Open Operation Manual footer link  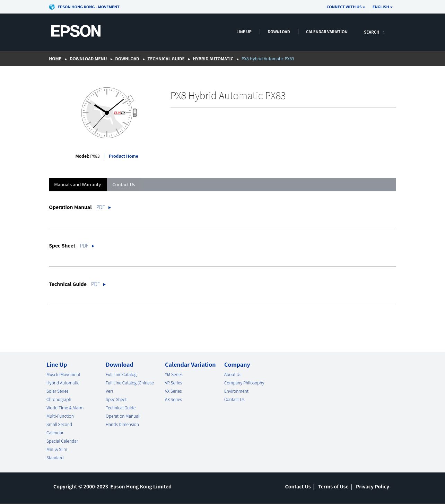[x=122, y=416]
